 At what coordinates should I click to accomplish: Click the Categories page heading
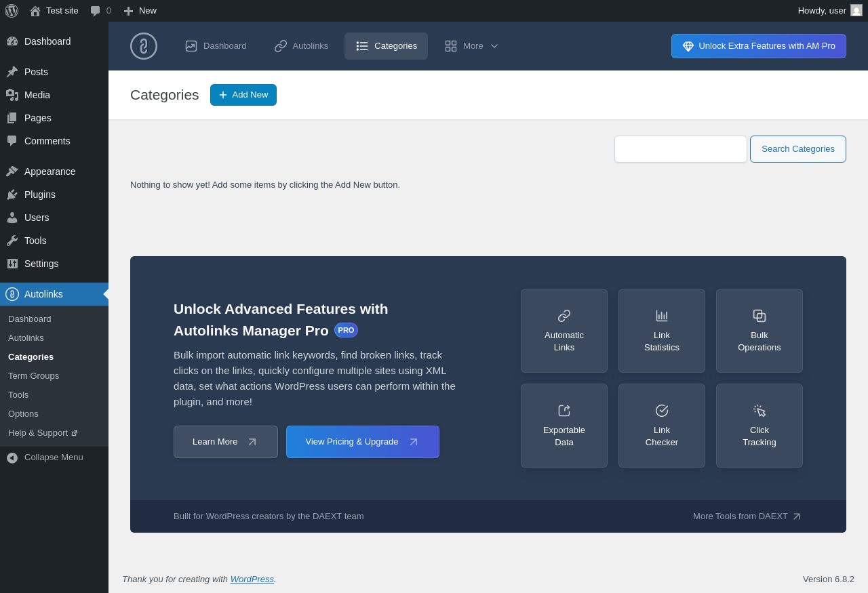pyautogui.click(x=165, y=95)
